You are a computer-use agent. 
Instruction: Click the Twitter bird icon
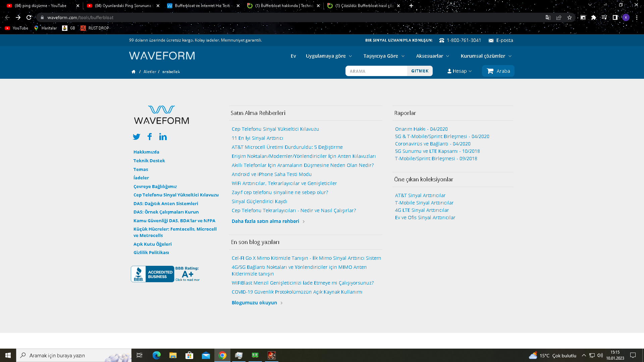click(137, 137)
